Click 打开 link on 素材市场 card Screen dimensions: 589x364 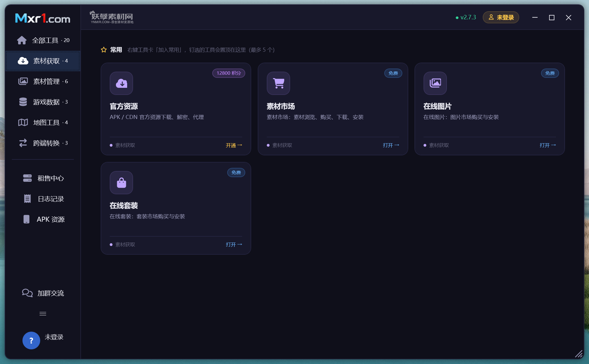[391, 145]
